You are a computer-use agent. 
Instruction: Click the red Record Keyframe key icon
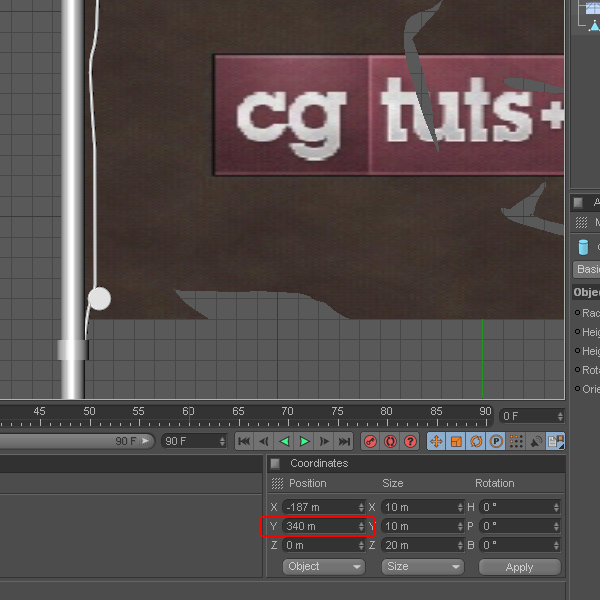point(370,441)
